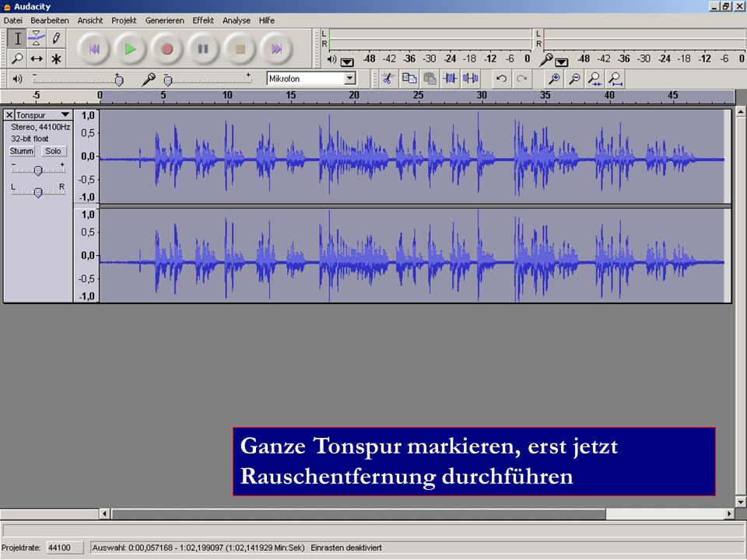This screenshot has width=747, height=560.
Task: Click the 35 second mark on timeline
Action: click(545, 95)
